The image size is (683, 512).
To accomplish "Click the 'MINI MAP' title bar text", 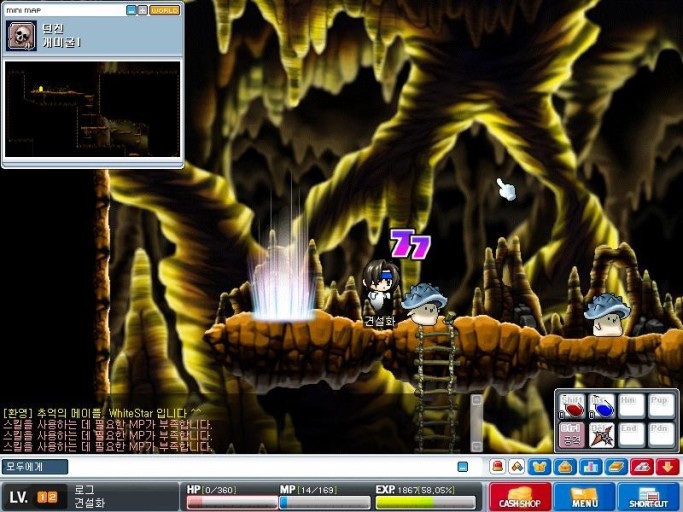I will click(24, 10).
